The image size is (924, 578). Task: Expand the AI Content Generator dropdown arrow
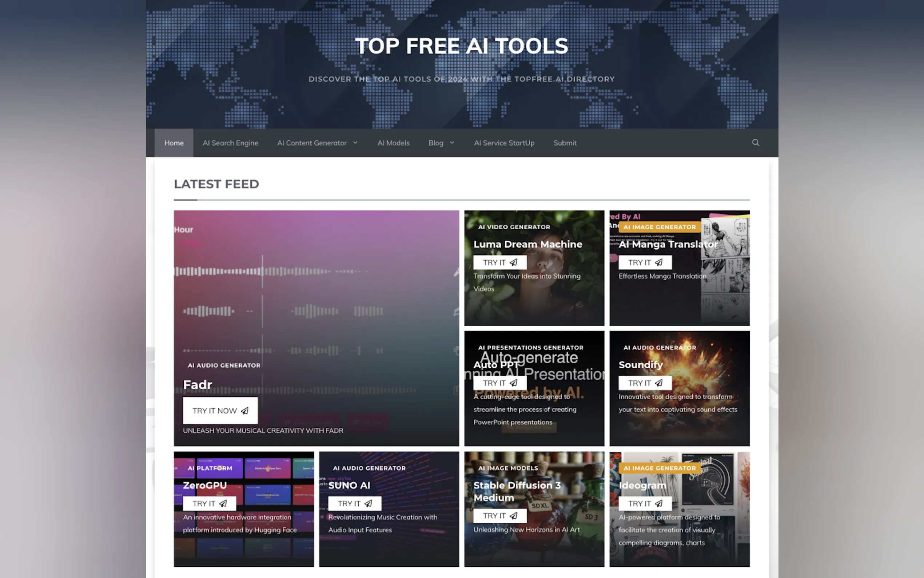coord(355,143)
